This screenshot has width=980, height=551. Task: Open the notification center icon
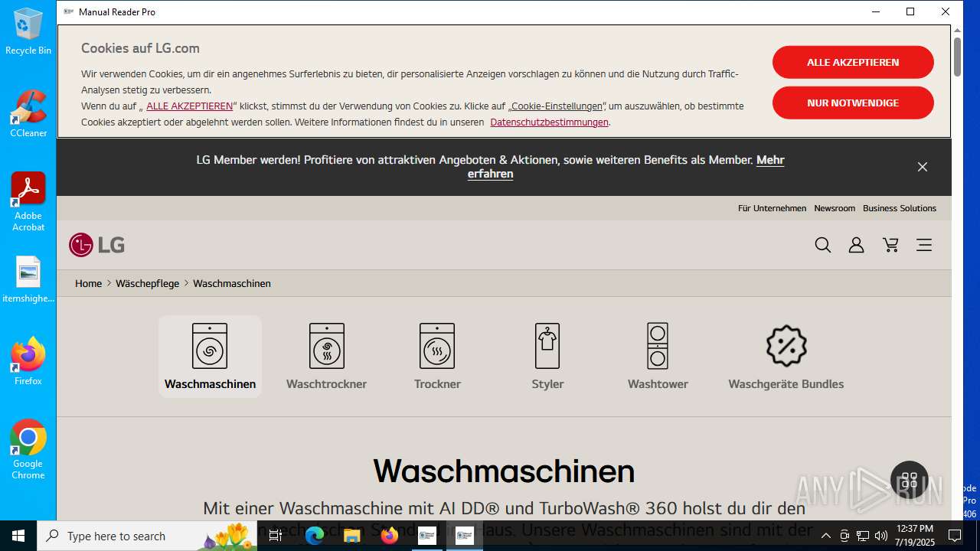[955, 536]
